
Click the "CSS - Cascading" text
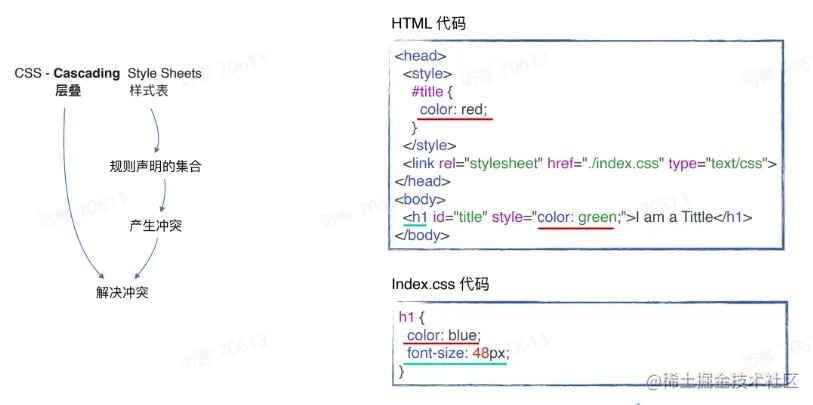tap(67, 74)
